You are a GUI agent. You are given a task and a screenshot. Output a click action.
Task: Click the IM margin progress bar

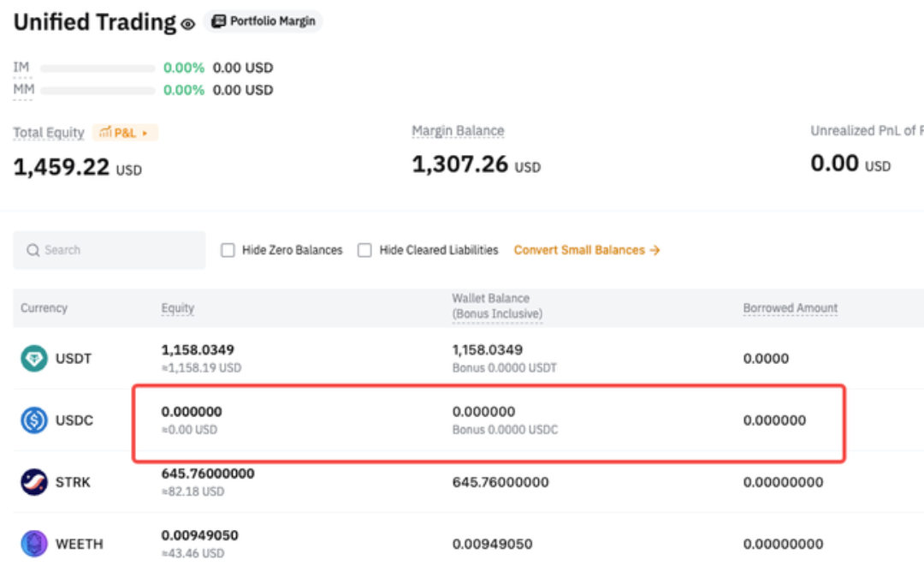98,69
